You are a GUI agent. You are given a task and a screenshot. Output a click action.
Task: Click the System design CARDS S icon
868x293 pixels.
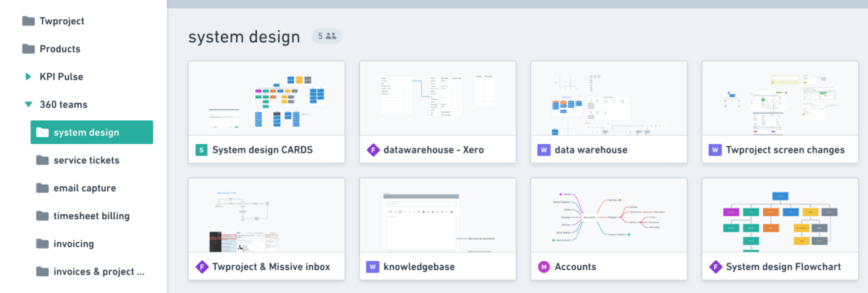[x=201, y=150]
